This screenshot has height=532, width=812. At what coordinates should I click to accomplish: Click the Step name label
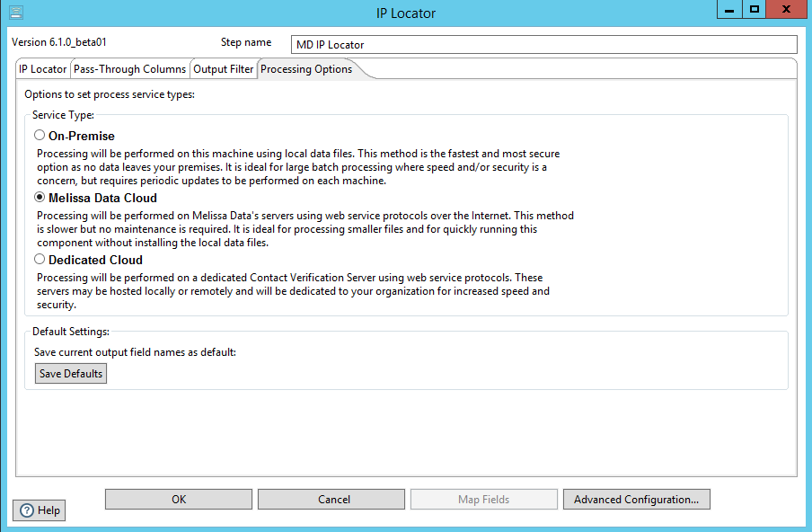(245, 43)
